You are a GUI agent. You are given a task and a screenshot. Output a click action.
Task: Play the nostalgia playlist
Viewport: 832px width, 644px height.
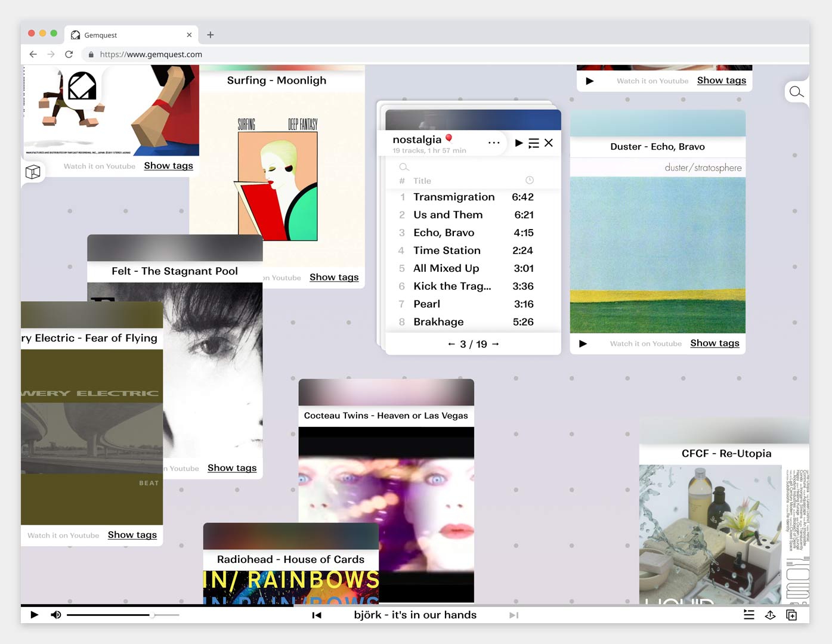(x=518, y=143)
